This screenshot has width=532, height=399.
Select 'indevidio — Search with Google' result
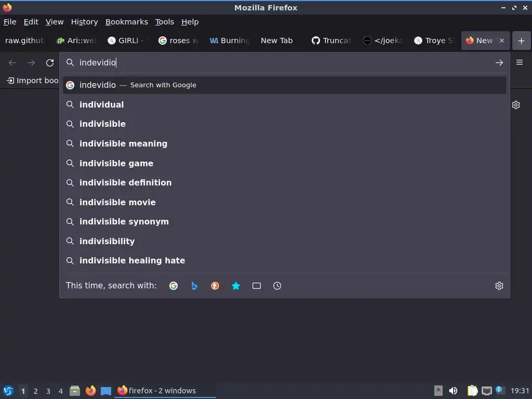(285, 85)
